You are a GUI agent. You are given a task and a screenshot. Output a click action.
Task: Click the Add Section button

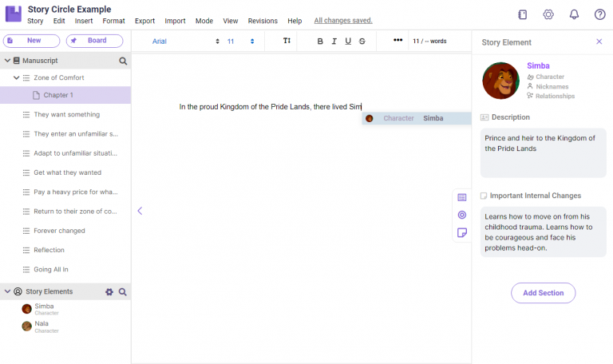click(543, 293)
